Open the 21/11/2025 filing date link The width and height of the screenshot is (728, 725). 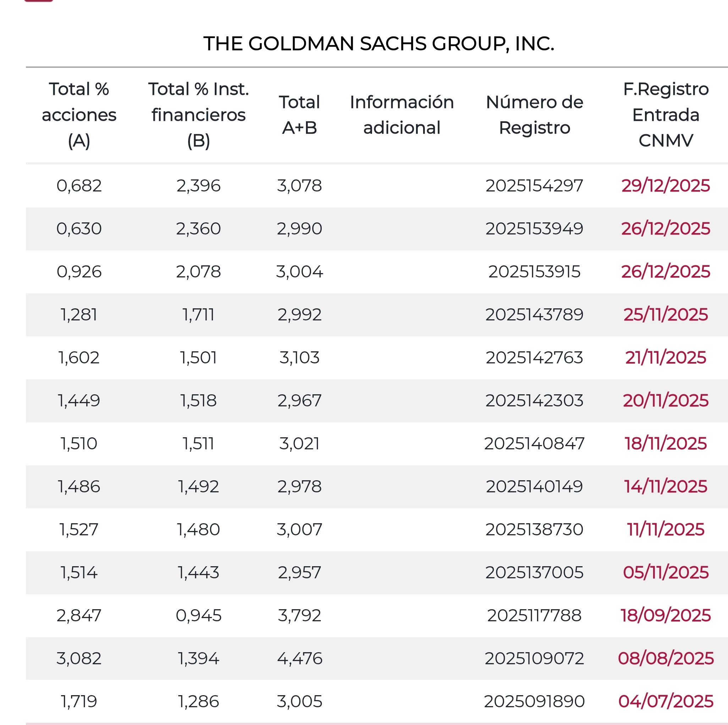click(x=666, y=357)
